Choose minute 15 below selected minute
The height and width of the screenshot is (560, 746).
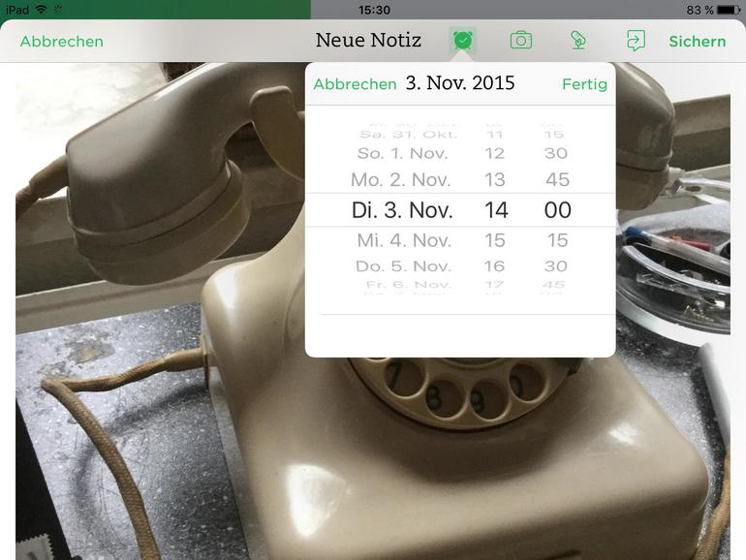pyautogui.click(x=557, y=240)
